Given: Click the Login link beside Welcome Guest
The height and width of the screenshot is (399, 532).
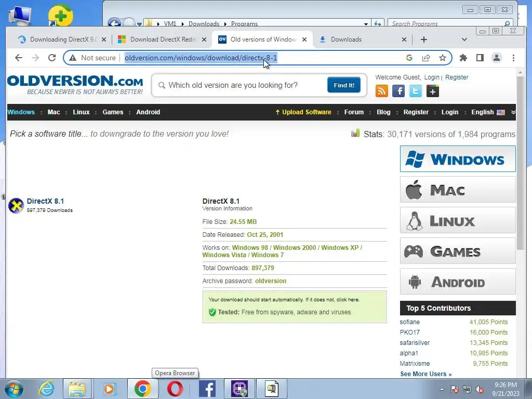Looking at the screenshot, I should pos(432,77).
